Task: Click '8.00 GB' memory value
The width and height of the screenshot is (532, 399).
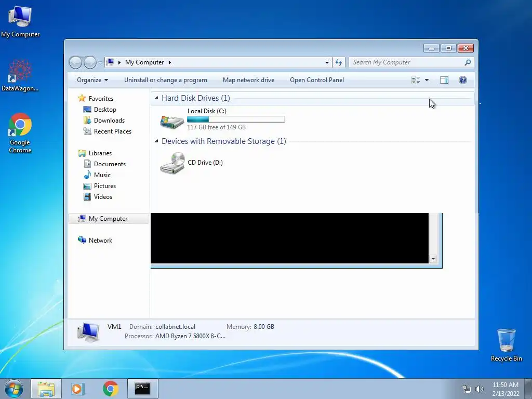Action: [264, 327]
